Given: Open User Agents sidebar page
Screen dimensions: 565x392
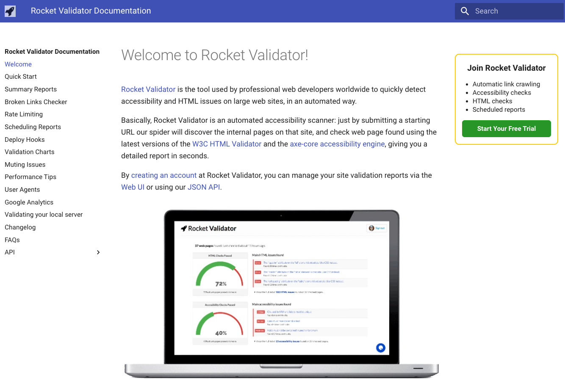Looking at the screenshot, I should [x=22, y=190].
